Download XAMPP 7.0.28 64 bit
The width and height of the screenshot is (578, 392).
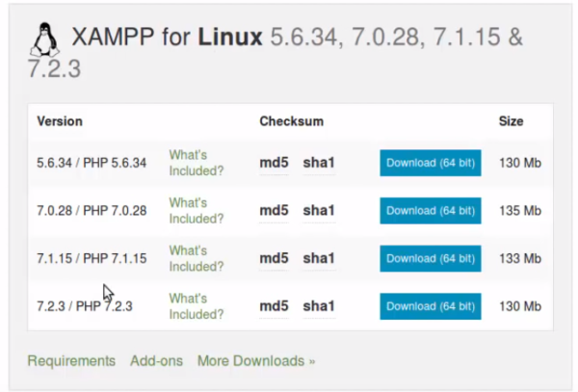tap(430, 211)
